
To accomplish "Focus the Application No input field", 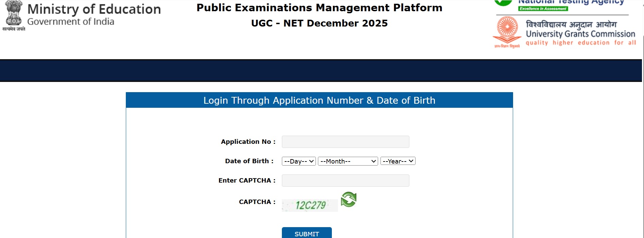I will [345, 142].
